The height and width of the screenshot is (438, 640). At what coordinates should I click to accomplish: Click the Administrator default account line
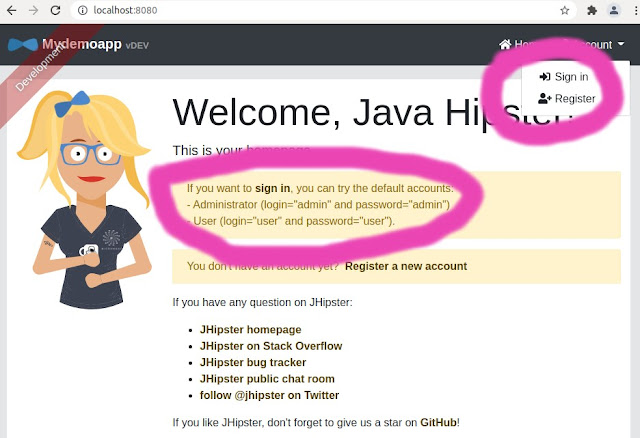click(x=318, y=205)
